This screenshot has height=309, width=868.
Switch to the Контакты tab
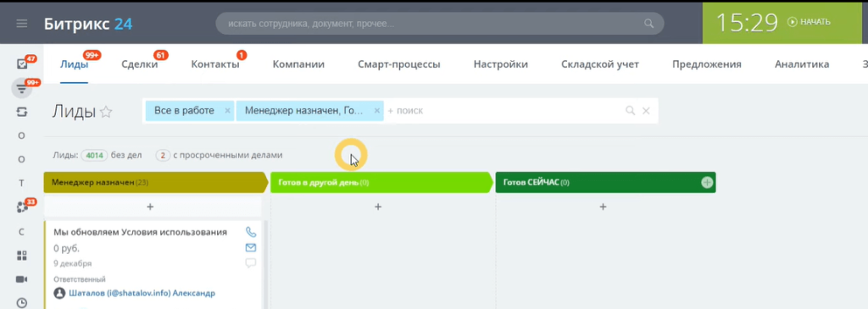[x=215, y=64]
